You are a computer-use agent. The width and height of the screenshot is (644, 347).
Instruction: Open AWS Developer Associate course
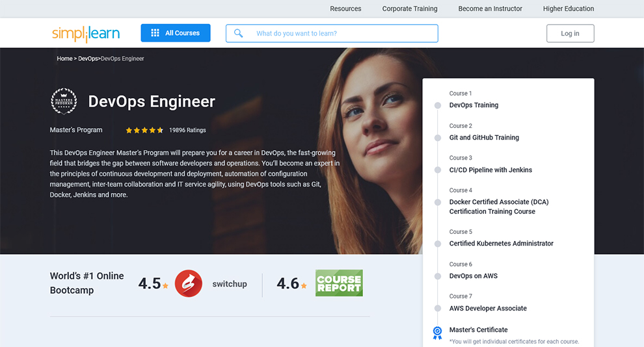(487, 308)
